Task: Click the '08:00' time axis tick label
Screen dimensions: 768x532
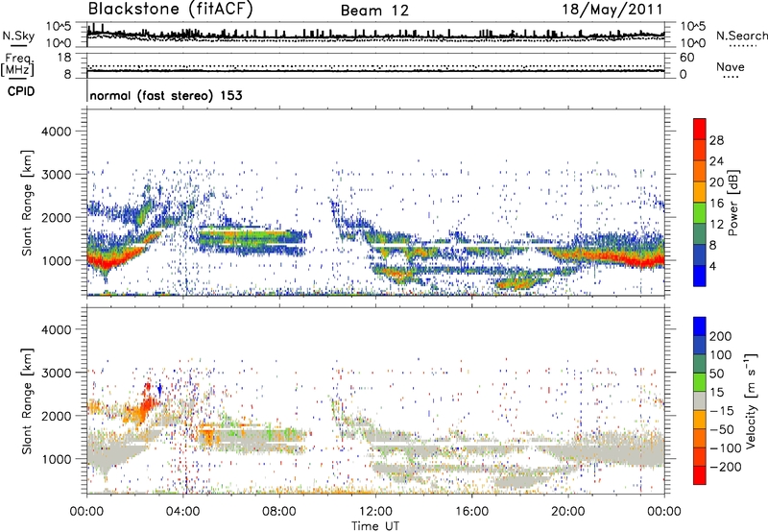Action: (279, 512)
